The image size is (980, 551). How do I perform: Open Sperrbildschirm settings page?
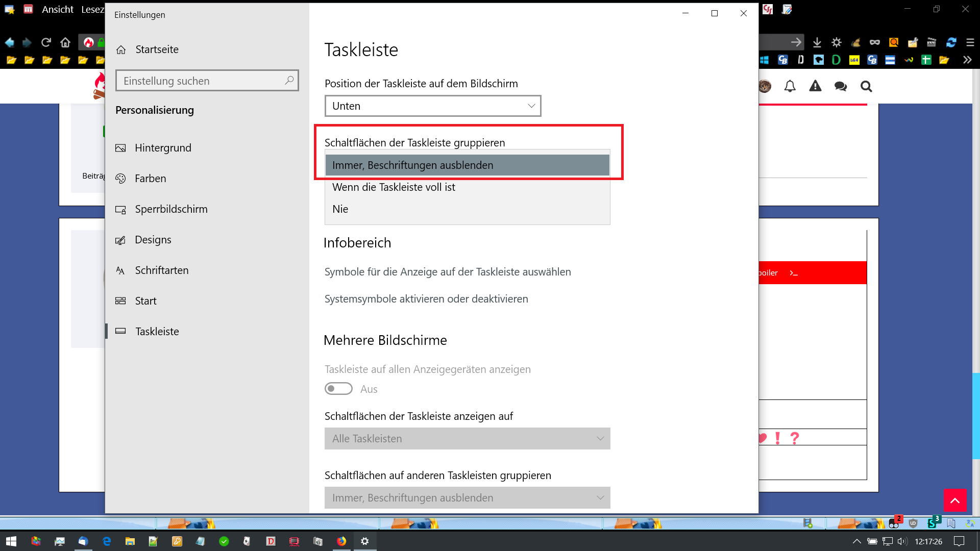(x=171, y=209)
